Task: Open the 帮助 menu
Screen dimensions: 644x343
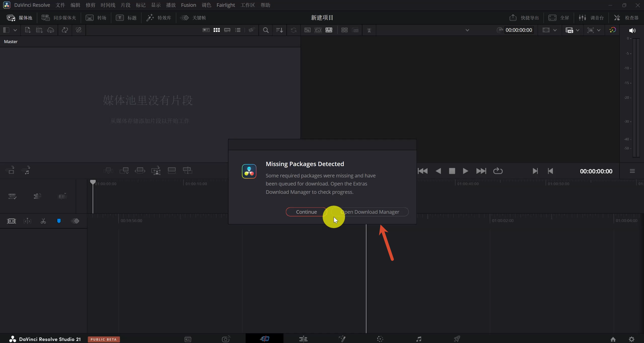Action: (x=265, y=5)
